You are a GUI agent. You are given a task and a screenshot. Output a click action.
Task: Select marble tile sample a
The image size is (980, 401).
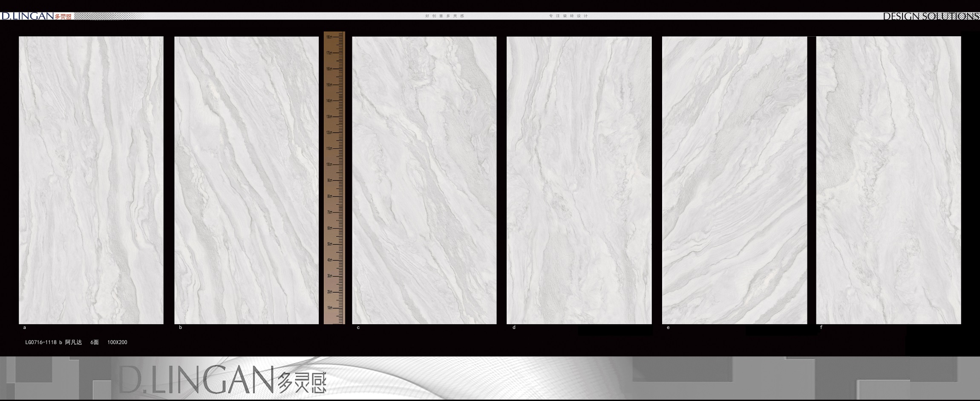point(91,180)
